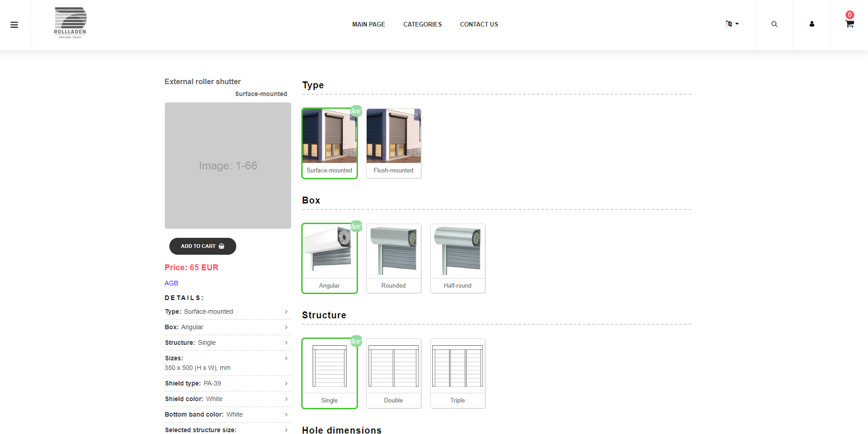The image size is (868, 434).
Task: Open the shopping cart icon
Action: pyautogui.click(x=849, y=24)
